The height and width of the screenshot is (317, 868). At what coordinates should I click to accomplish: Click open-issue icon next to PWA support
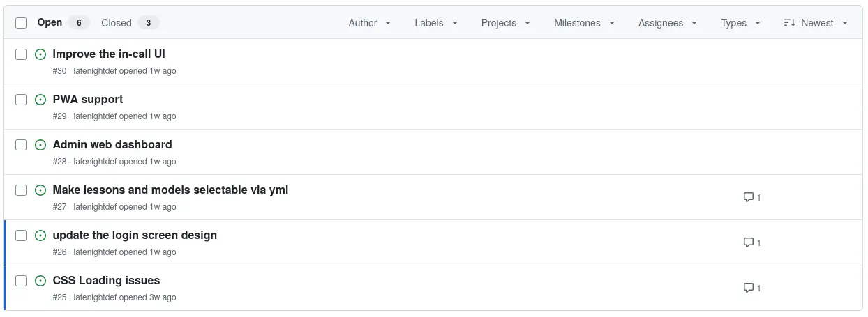40,100
